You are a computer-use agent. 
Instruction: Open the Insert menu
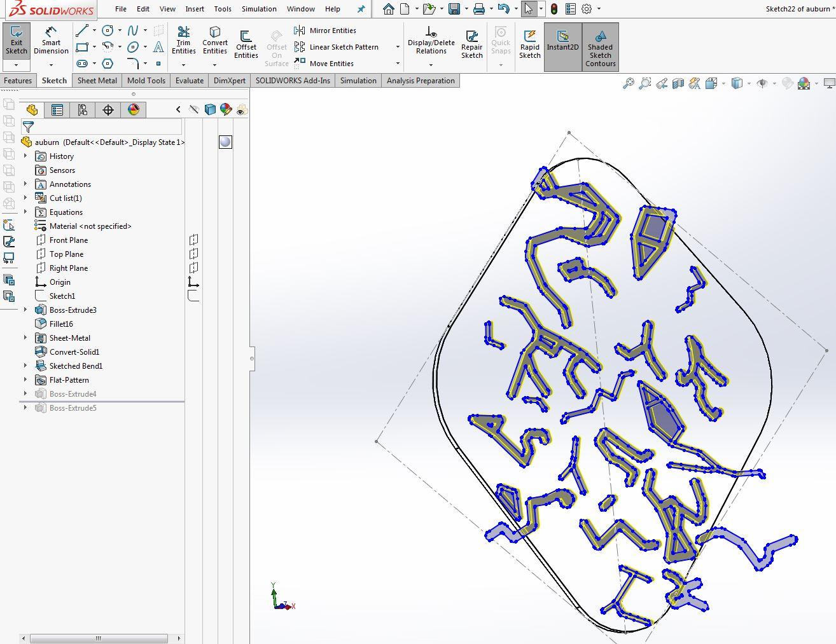click(x=195, y=9)
